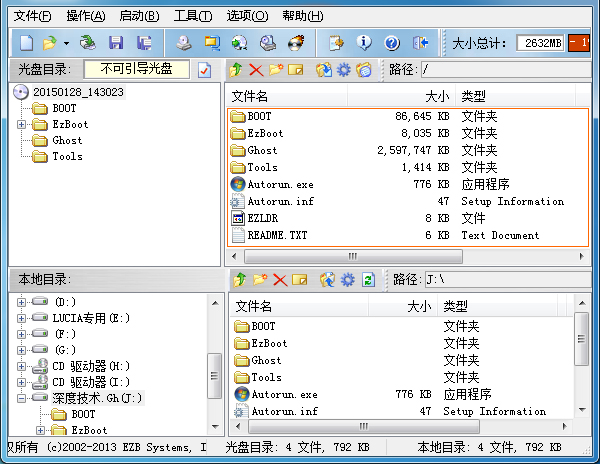Open help via question mark icon
Image resolution: width=600 pixels, height=464 pixels.
392,43
